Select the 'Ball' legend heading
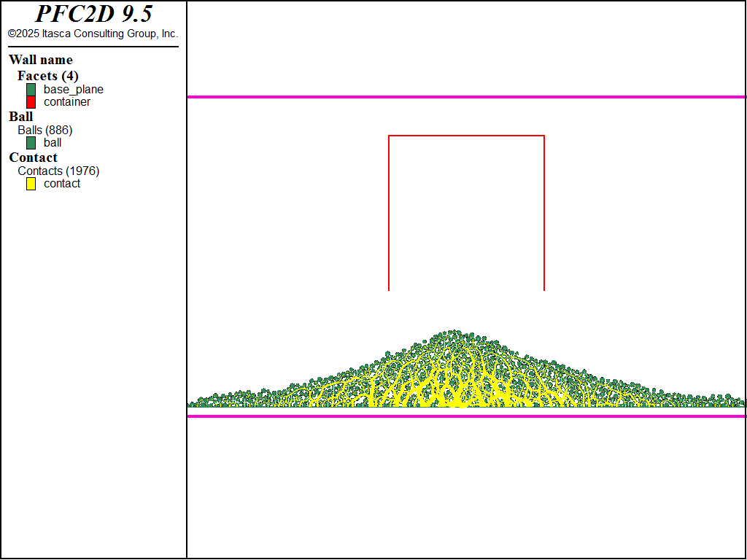 click(21, 117)
